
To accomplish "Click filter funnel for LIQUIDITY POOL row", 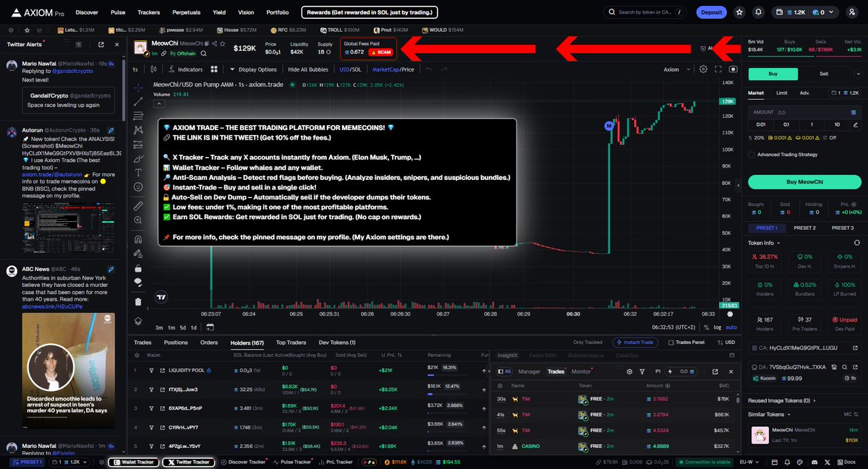I will 151,370.
